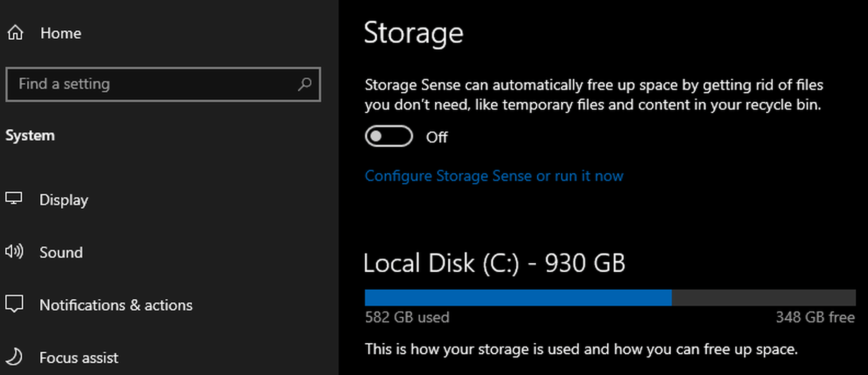Screen dimensions: 868x375
Task: Turn on the Storage Sense toggle
Action: [389, 136]
